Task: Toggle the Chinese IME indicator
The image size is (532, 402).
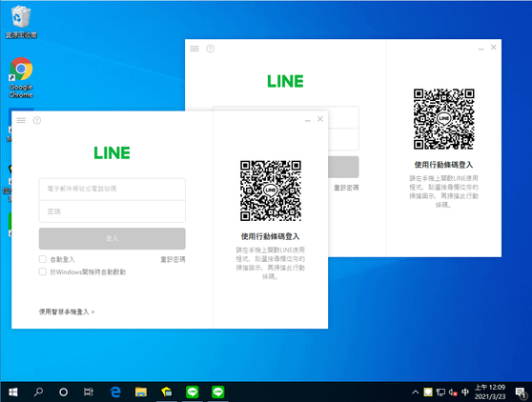Action: (x=465, y=392)
